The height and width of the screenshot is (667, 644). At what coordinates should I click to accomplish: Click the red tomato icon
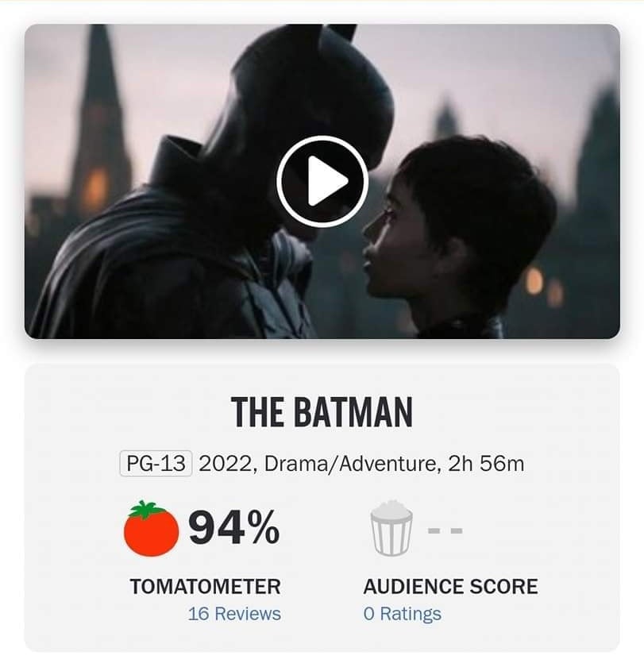click(151, 530)
